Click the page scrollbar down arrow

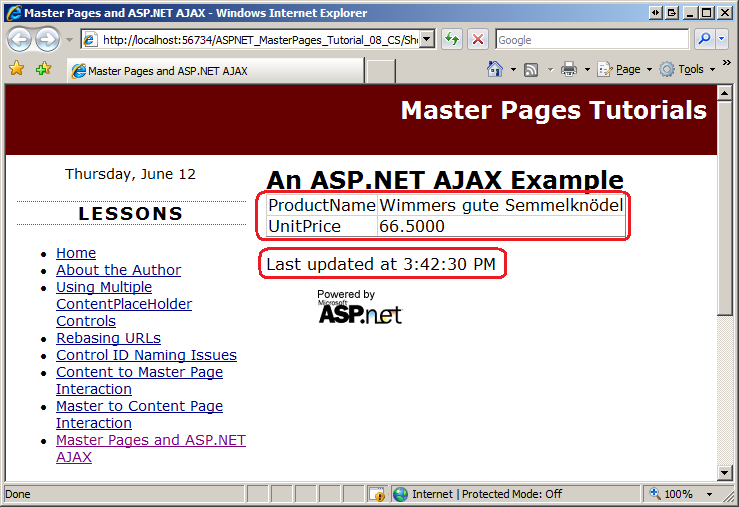click(x=726, y=472)
